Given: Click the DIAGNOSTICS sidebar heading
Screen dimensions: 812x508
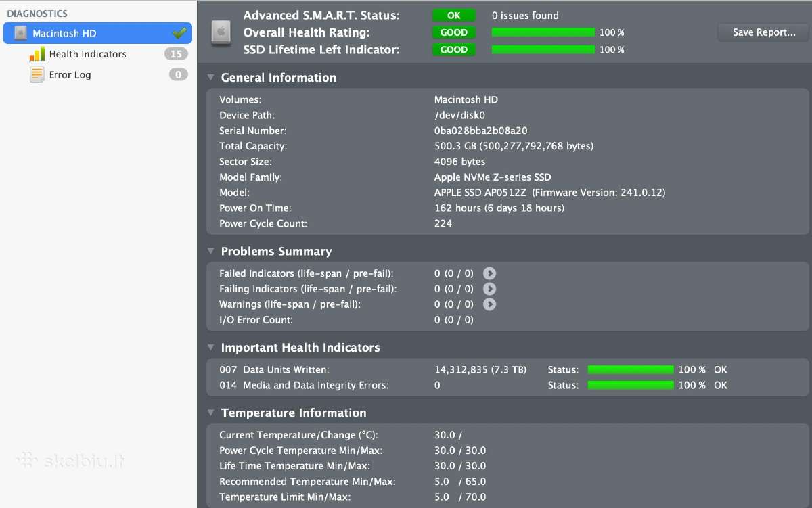Looking at the screenshot, I should point(37,14).
